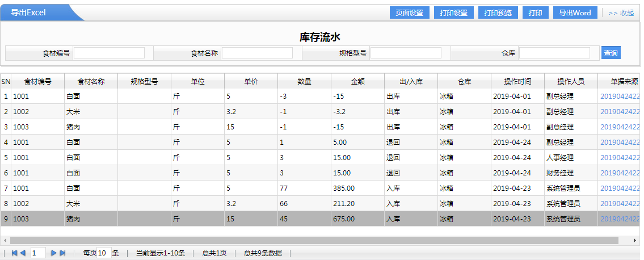
Task: Click the page number input box
Action: [38, 253]
